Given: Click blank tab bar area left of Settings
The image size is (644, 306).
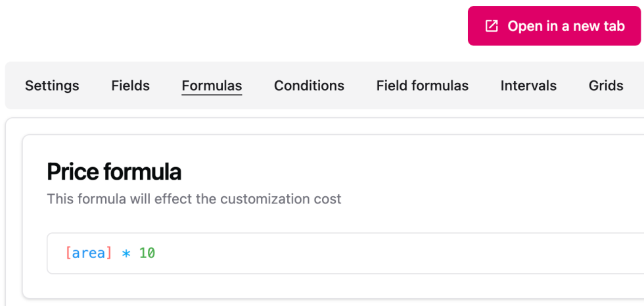Looking at the screenshot, I should [x=14, y=86].
